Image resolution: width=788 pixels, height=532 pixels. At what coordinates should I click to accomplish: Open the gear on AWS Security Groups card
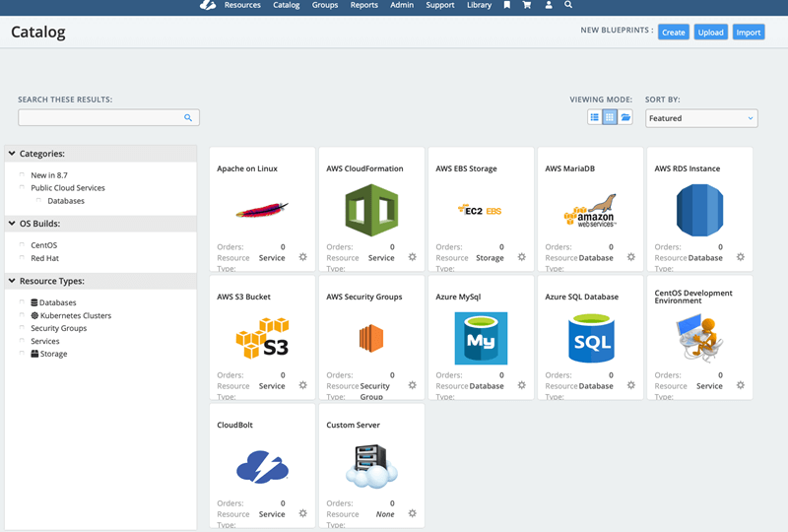[x=413, y=385]
